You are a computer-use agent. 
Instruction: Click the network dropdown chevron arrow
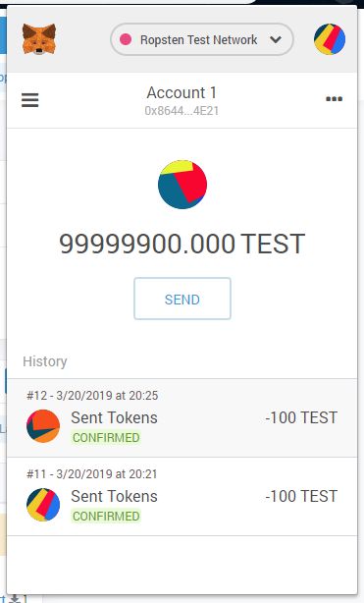point(276,39)
